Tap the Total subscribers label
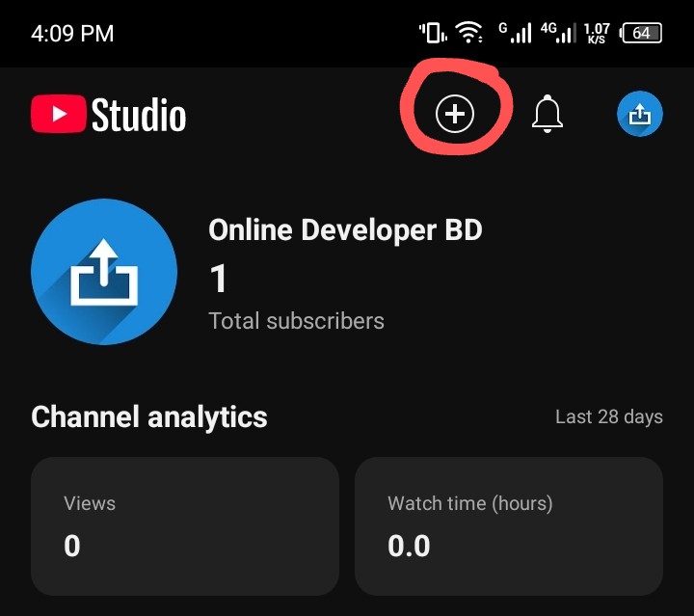 click(296, 321)
